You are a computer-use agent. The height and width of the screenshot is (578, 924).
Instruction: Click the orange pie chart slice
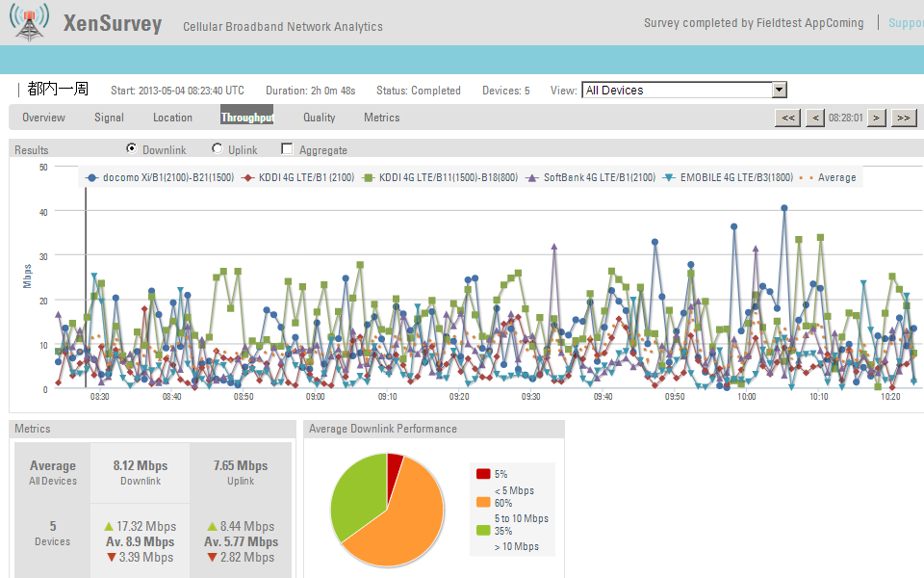point(400,525)
